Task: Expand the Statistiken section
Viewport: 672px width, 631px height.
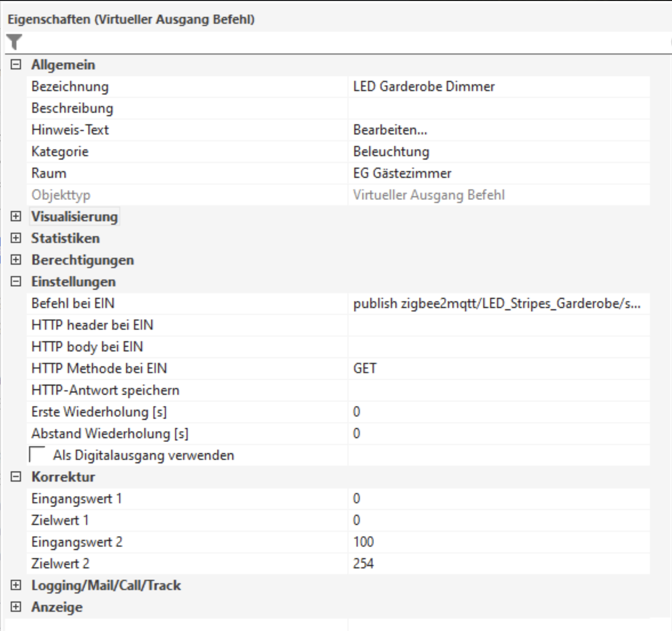Action: coord(16,238)
